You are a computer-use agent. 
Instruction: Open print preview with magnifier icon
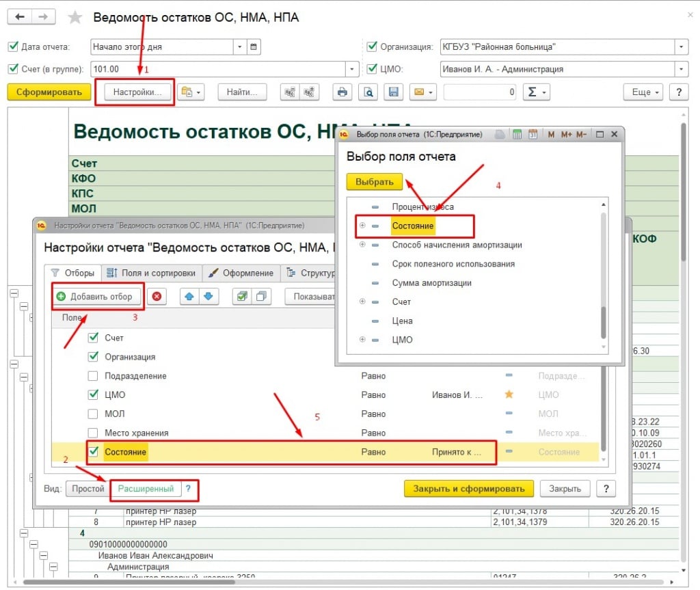(368, 92)
